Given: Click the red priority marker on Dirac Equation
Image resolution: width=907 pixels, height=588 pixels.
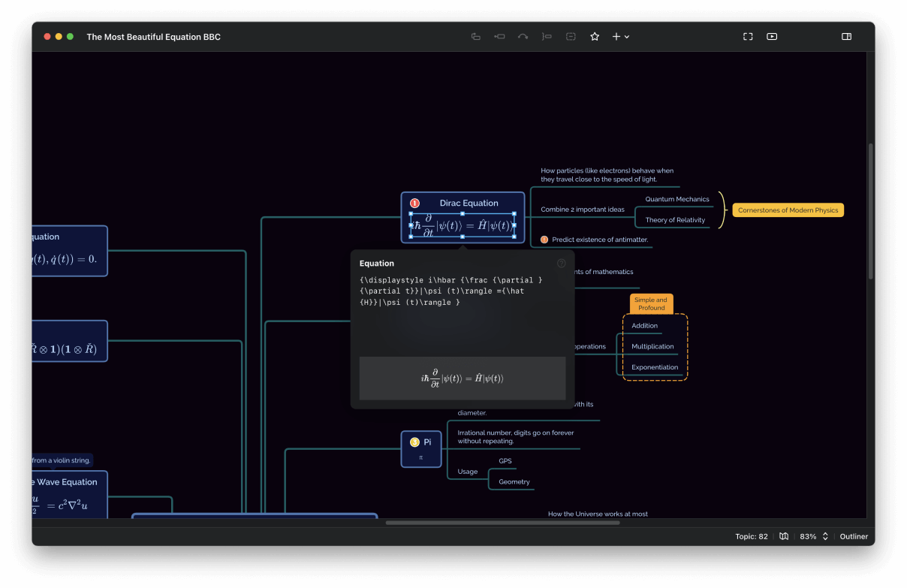Looking at the screenshot, I should point(414,204).
